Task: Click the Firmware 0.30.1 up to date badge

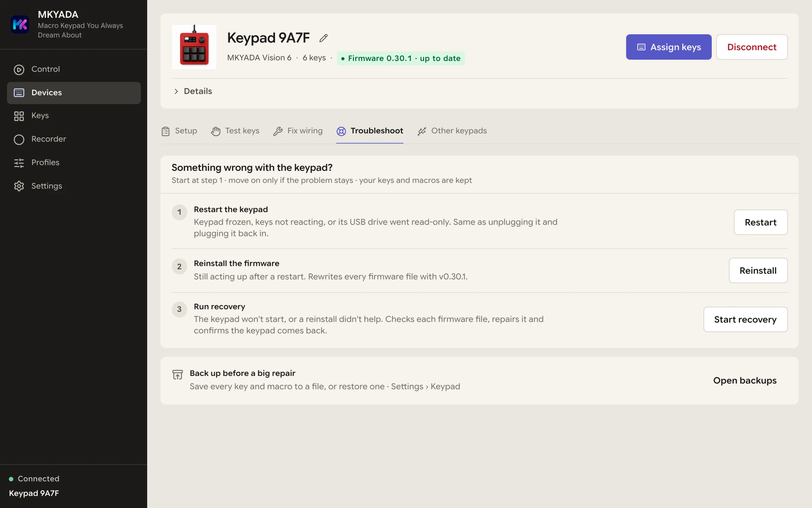Action: pyautogui.click(x=401, y=58)
